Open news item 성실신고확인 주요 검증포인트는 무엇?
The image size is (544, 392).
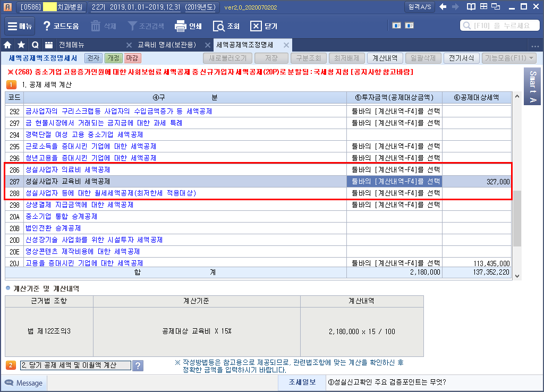click(x=387, y=382)
